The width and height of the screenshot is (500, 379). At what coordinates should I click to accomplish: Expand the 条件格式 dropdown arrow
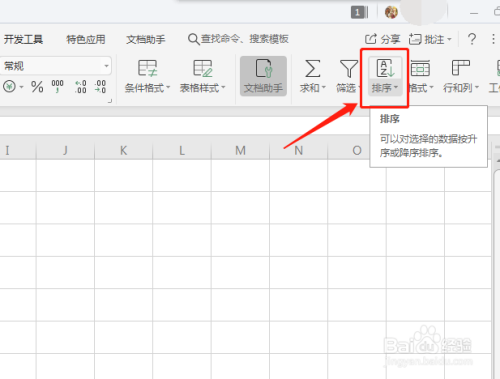168,88
